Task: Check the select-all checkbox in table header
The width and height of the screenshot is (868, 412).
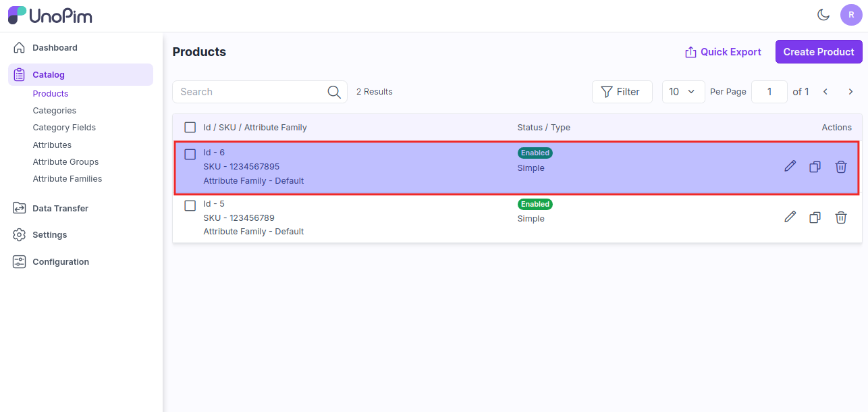Action: tap(190, 127)
